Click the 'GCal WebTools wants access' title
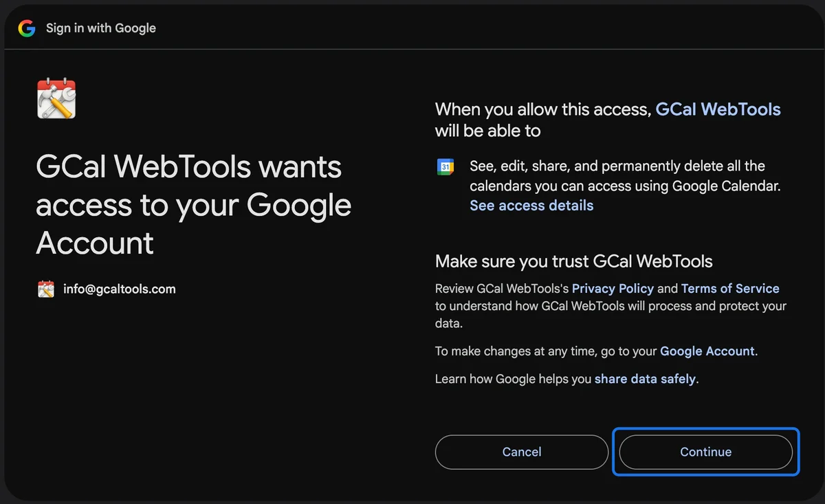This screenshot has height=504, width=825. [194, 205]
